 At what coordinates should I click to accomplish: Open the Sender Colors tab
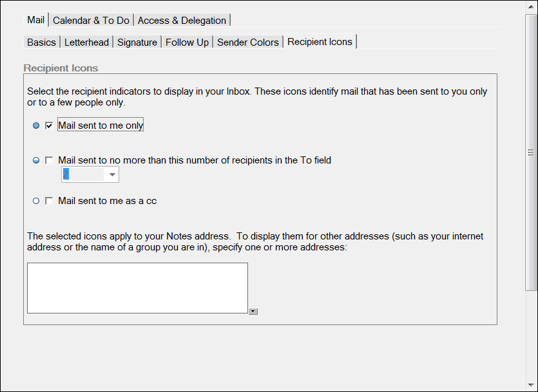247,42
